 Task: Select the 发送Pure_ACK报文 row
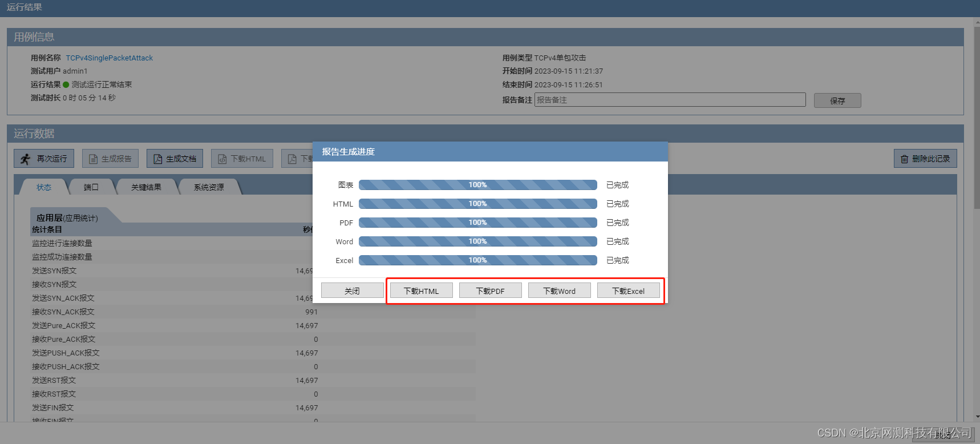pyautogui.click(x=253, y=325)
